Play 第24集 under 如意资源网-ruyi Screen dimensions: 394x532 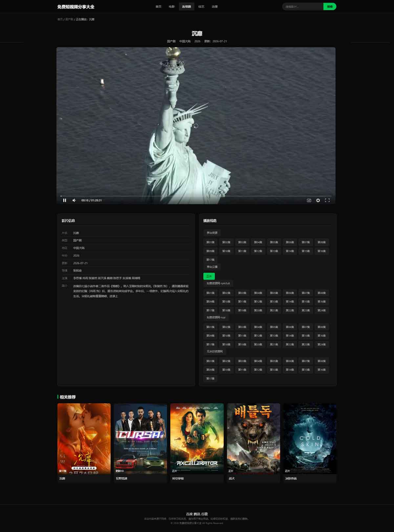click(x=322, y=344)
